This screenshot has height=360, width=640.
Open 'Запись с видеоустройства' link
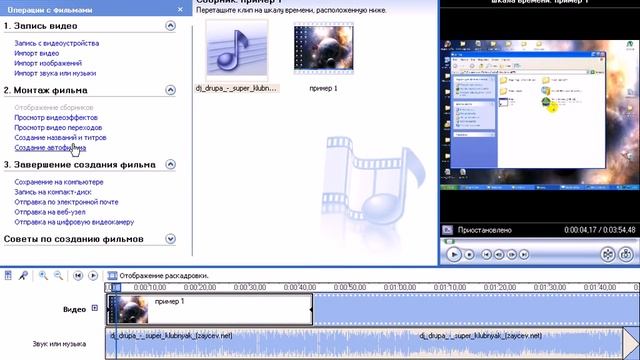click(57, 43)
